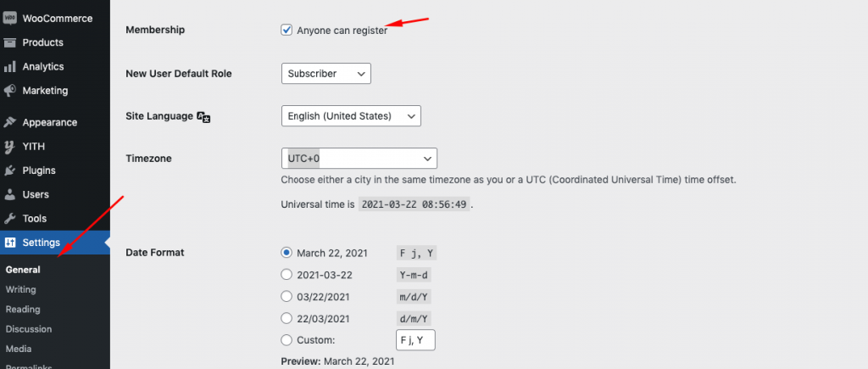
Task: Choose the 03/22/2021 date format option
Action: coord(287,297)
